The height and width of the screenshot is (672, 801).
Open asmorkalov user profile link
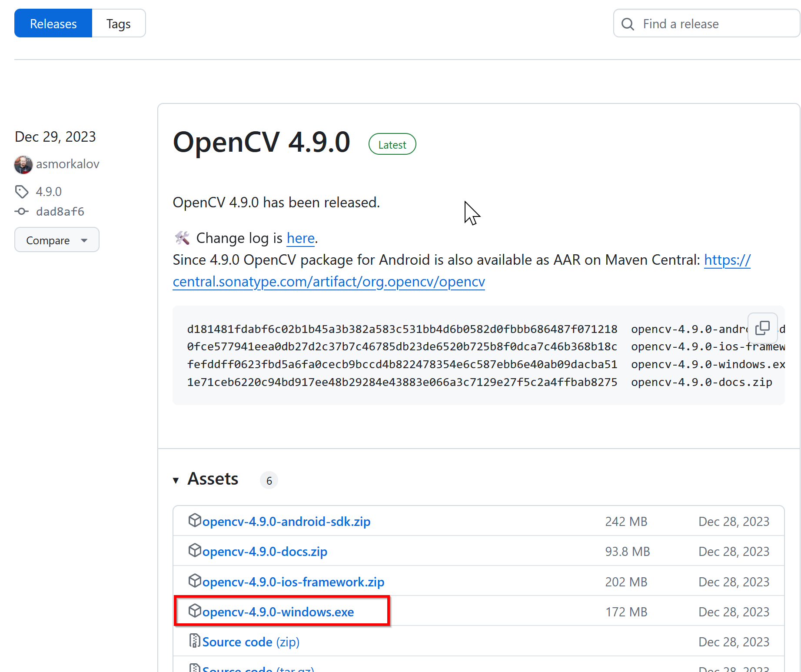click(x=67, y=164)
